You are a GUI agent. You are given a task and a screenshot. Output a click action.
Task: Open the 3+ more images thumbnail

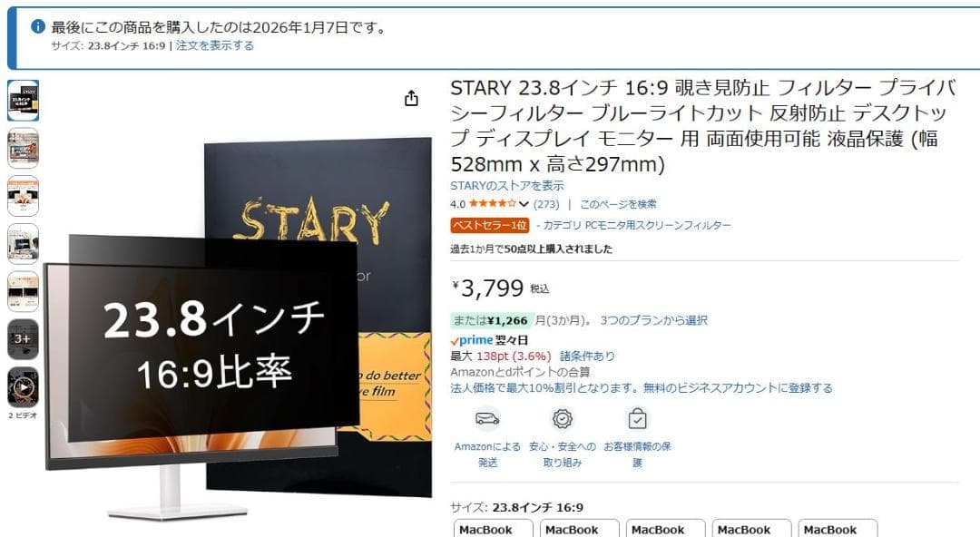[23, 339]
